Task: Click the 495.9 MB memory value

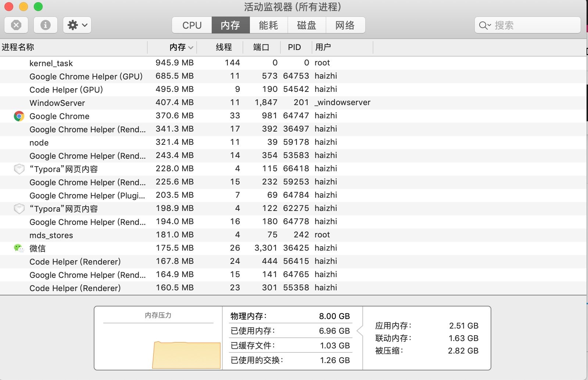Action: pos(175,89)
